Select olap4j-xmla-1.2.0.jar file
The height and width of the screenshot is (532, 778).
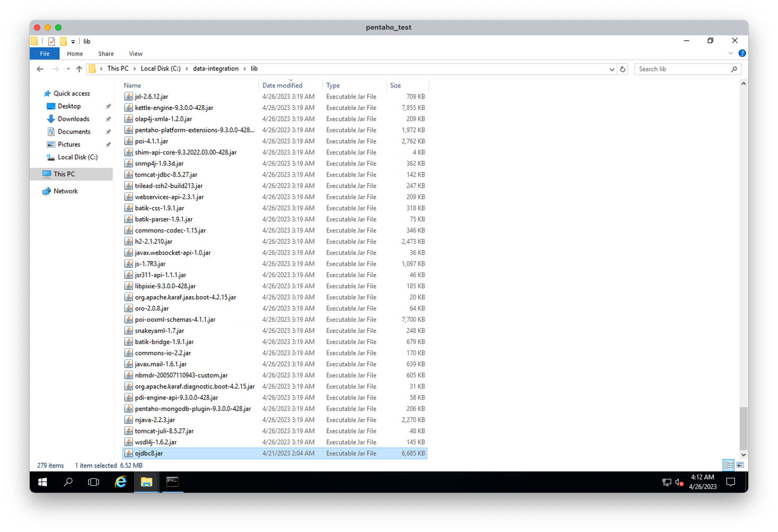(x=163, y=119)
